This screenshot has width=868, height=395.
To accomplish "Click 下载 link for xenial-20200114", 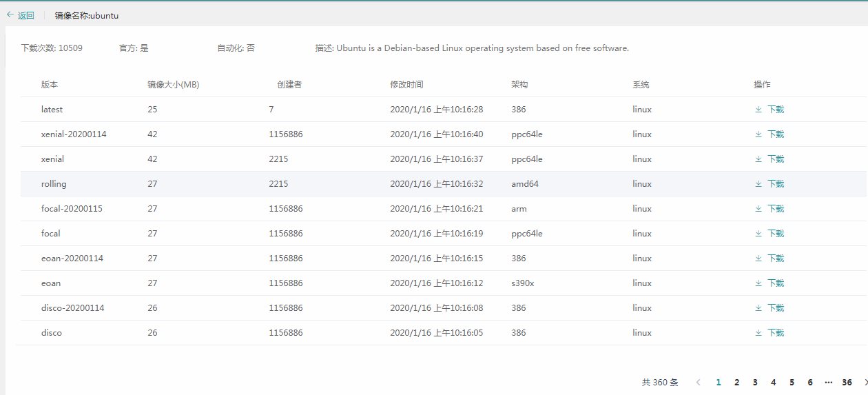I will (776, 134).
